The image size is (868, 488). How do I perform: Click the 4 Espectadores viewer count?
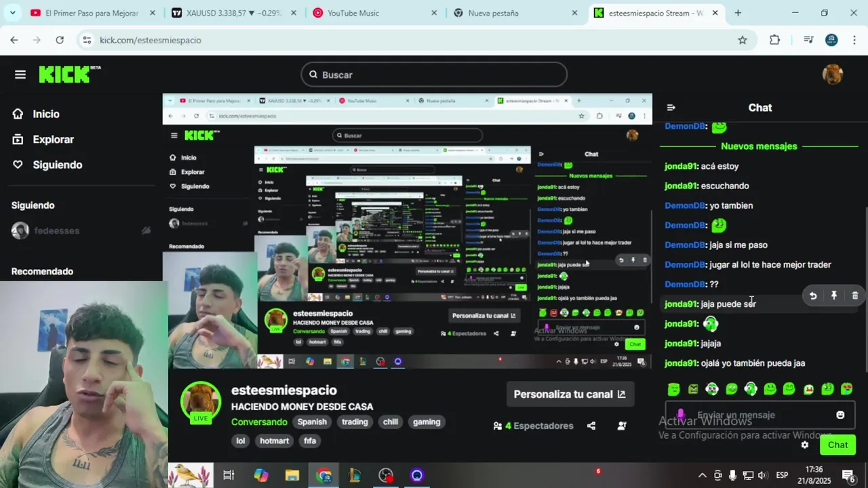tap(534, 426)
